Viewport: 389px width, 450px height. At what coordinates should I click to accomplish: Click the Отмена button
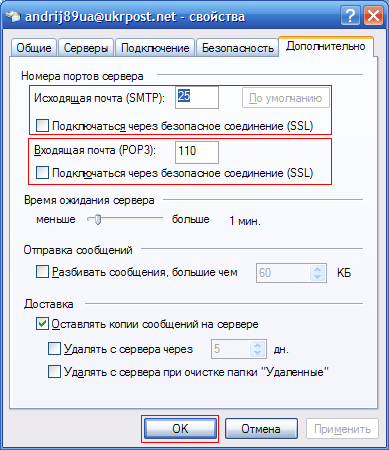point(261,429)
